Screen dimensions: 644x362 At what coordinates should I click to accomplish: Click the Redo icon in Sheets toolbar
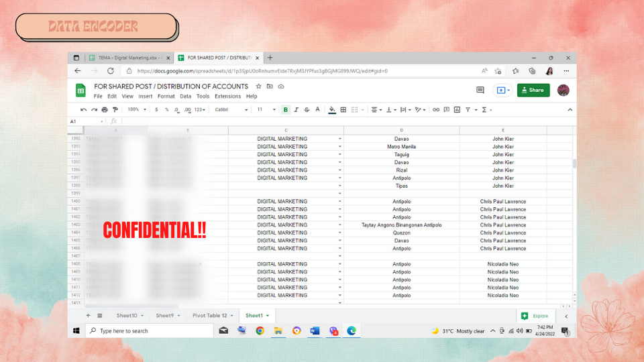coord(94,109)
